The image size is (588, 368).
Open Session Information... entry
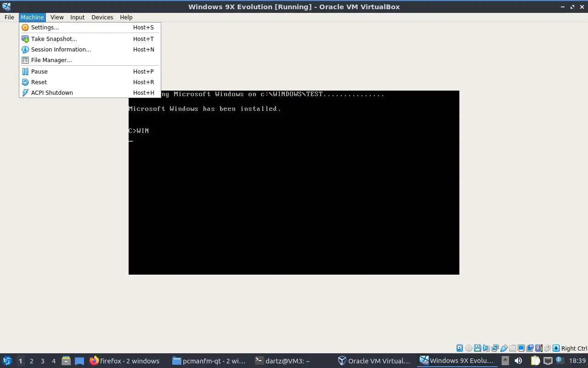(x=90, y=50)
